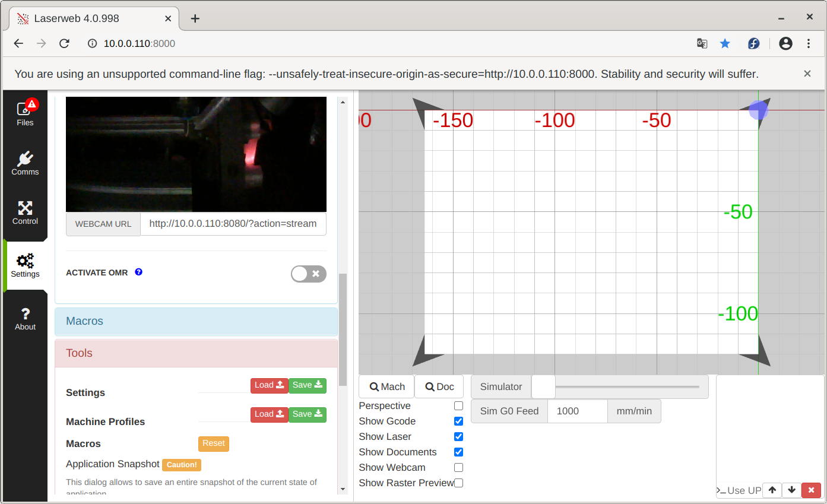
Task: Click the WEBCAM URL label
Action: click(x=103, y=224)
